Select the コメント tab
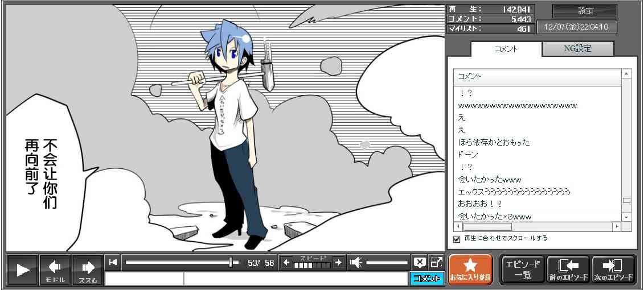 (506, 49)
